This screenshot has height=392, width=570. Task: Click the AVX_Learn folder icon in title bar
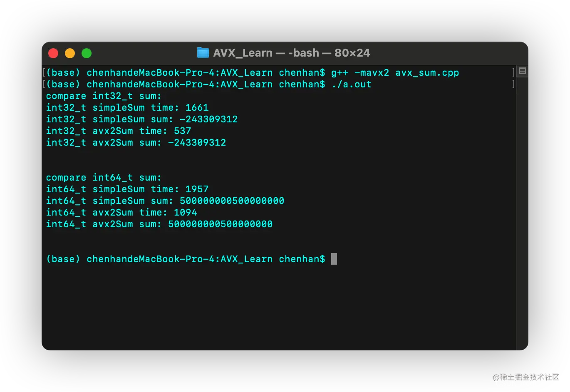pos(203,53)
